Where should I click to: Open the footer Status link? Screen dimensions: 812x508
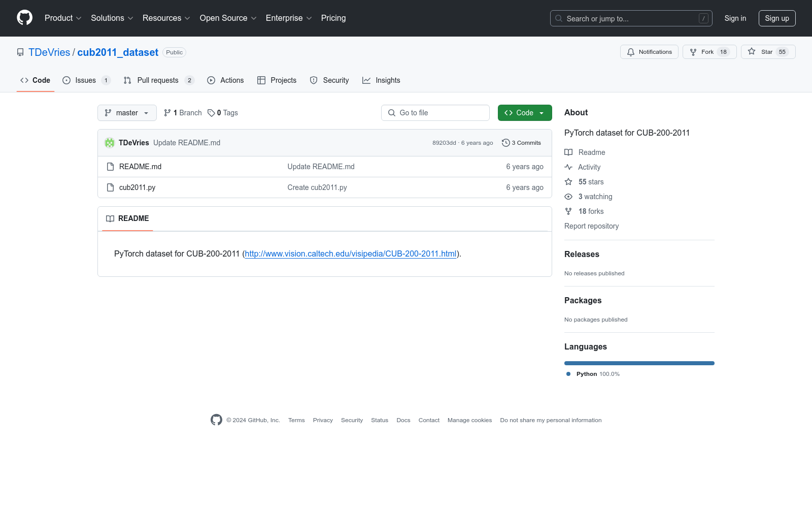pos(380,420)
